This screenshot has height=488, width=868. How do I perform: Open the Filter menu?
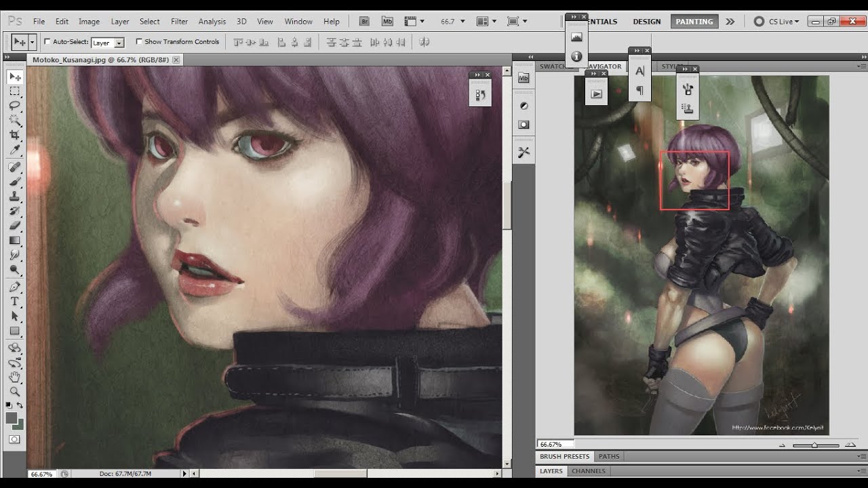pos(180,22)
